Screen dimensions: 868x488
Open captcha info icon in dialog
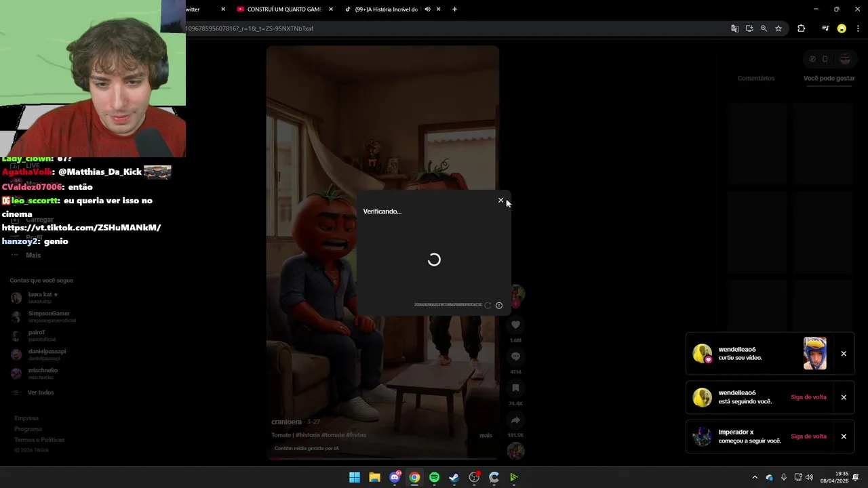coord(499,305)
